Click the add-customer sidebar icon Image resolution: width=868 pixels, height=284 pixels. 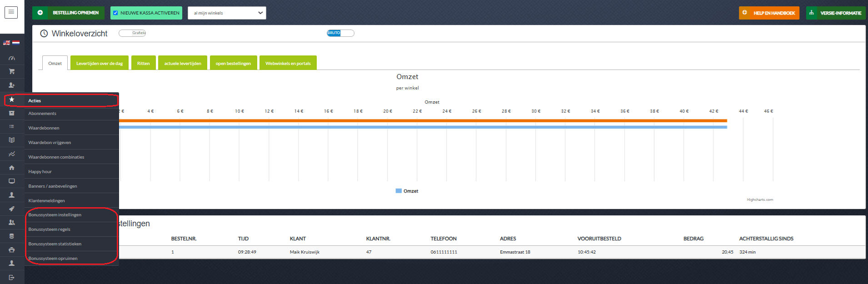click(x=12, y=85)
